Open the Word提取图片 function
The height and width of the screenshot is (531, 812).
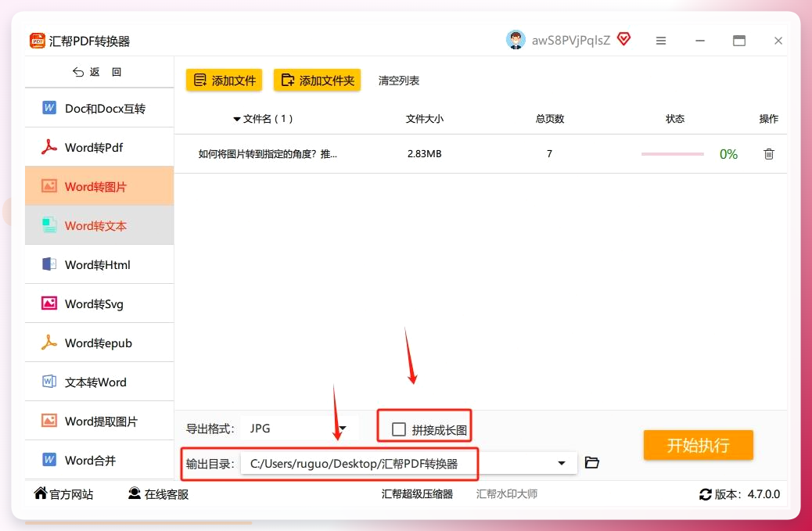(x=99, y=420)
